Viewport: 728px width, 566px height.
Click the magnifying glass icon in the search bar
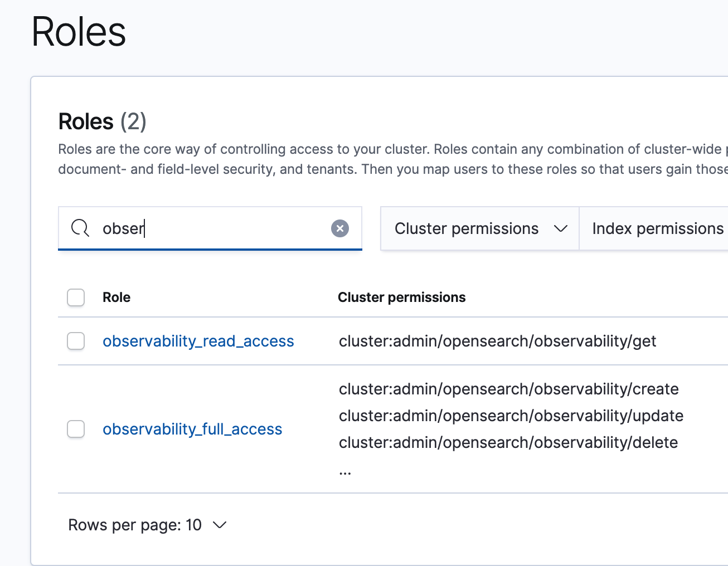pyautogui.click(x=80, y=228)
